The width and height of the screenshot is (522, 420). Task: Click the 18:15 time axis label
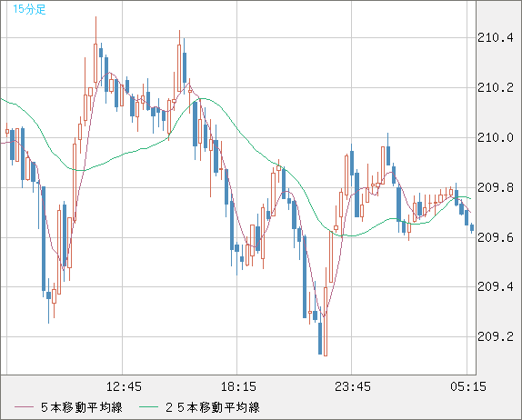[238, 386]
